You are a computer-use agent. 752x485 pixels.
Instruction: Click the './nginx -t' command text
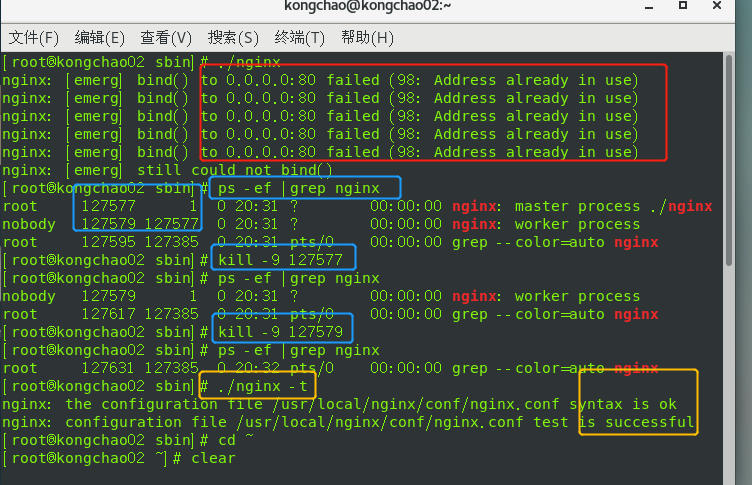tap(262, 386)
